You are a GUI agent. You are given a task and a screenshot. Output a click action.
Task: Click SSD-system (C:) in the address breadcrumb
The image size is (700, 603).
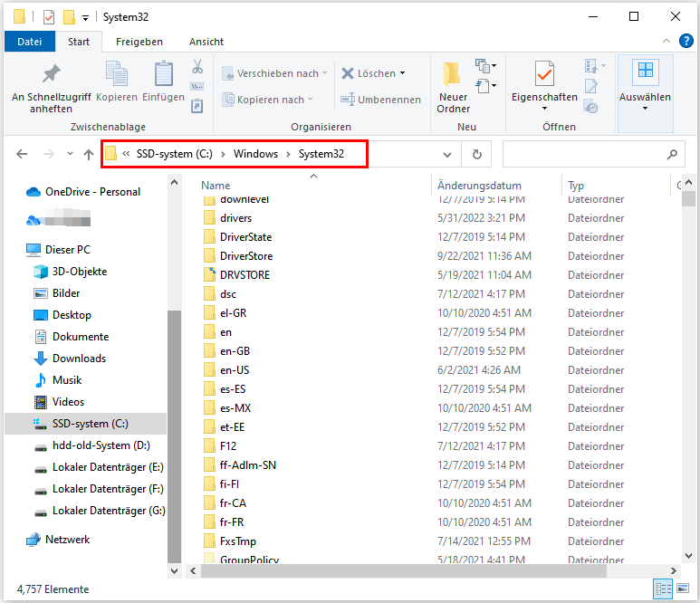click(x=175, y=154)
